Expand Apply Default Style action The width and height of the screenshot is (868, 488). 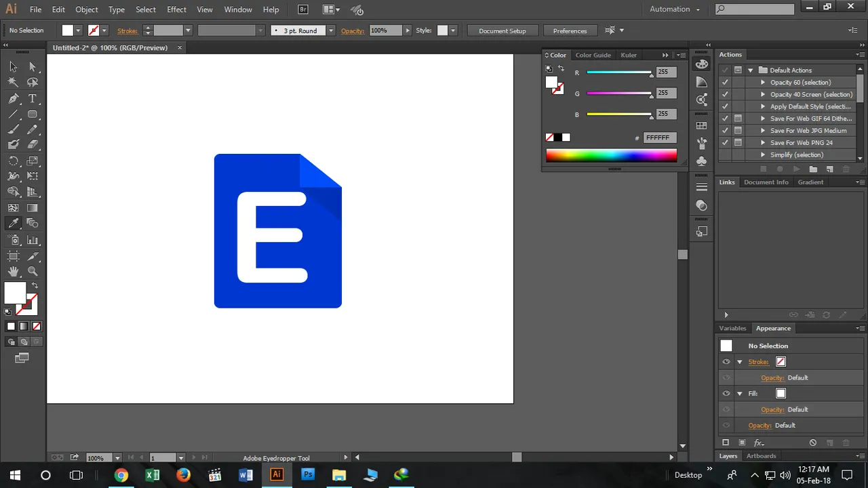point(763,106)
